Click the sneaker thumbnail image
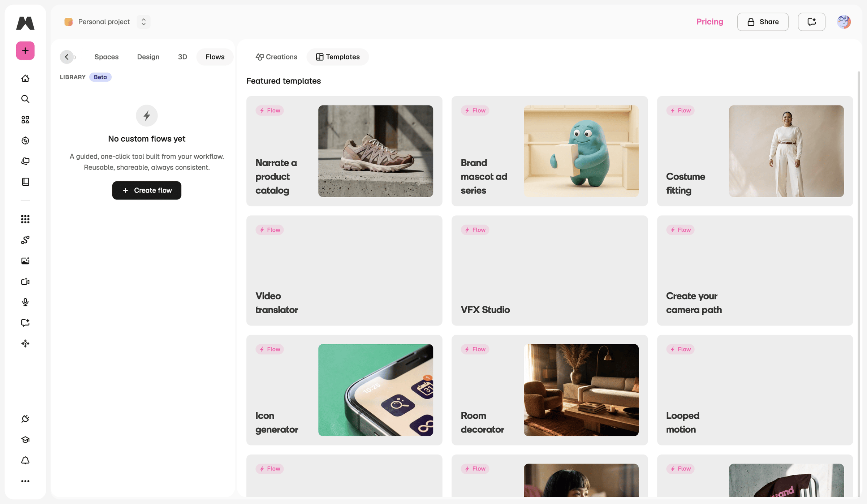 click(376, 151)
